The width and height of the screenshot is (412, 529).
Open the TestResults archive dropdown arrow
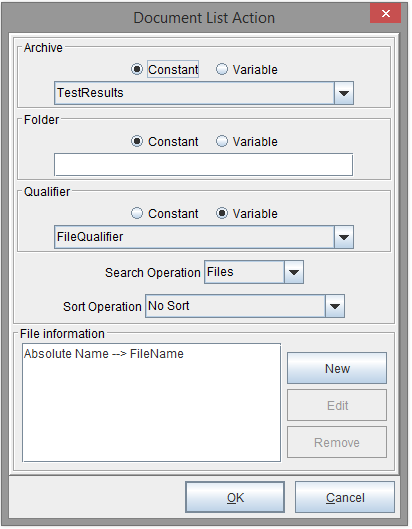tap(344, 93)
